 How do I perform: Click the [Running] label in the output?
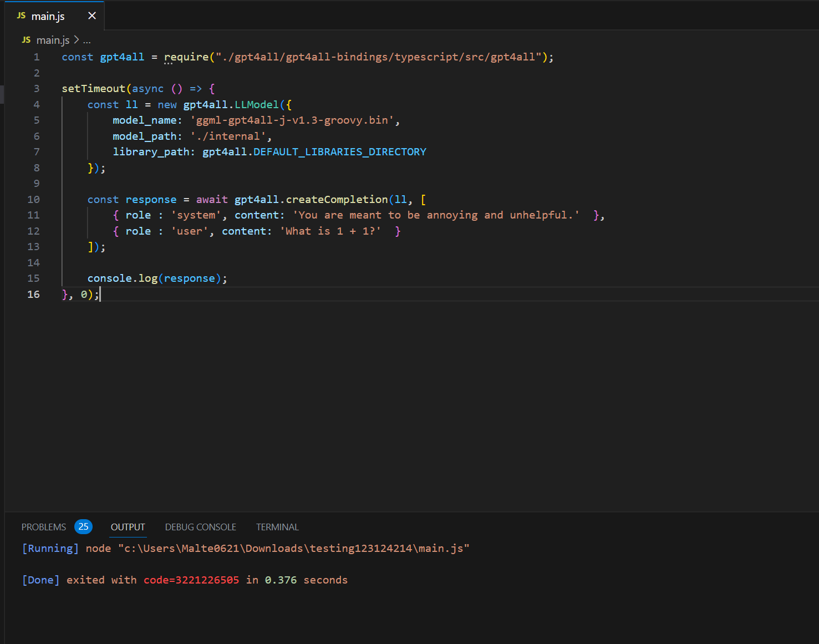[x=50, y=548]
